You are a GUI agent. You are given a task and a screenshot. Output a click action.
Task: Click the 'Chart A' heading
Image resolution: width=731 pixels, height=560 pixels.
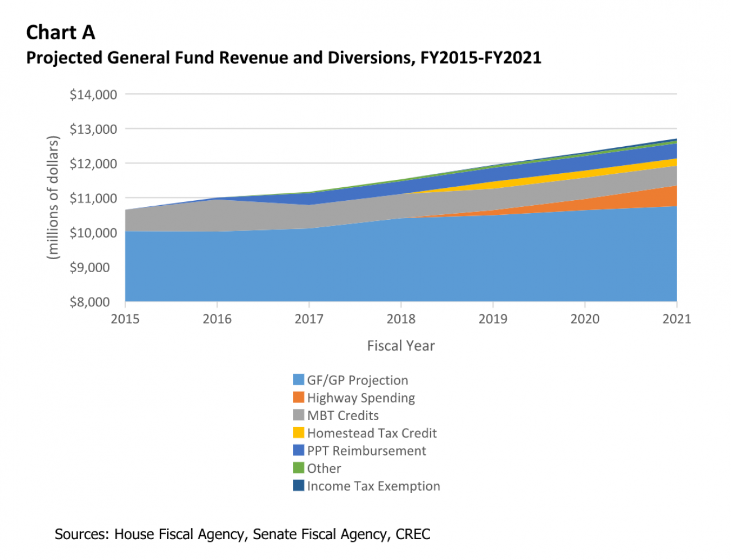61,33
